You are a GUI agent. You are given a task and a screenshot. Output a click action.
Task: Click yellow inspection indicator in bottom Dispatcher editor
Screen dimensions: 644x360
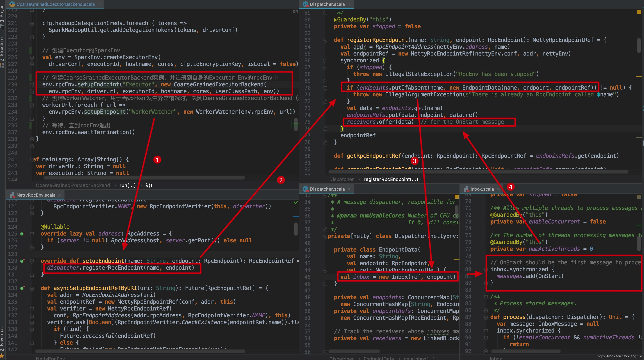tap(456, 196)
